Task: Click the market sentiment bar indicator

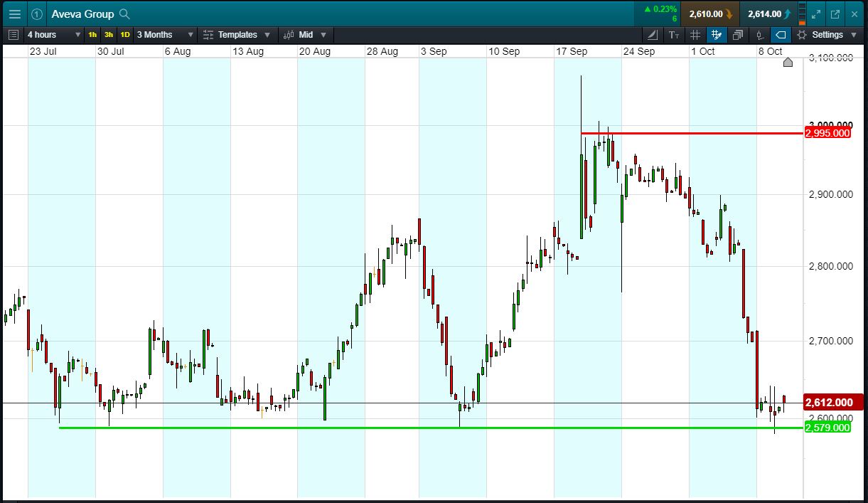Action: tap(803, 14)
